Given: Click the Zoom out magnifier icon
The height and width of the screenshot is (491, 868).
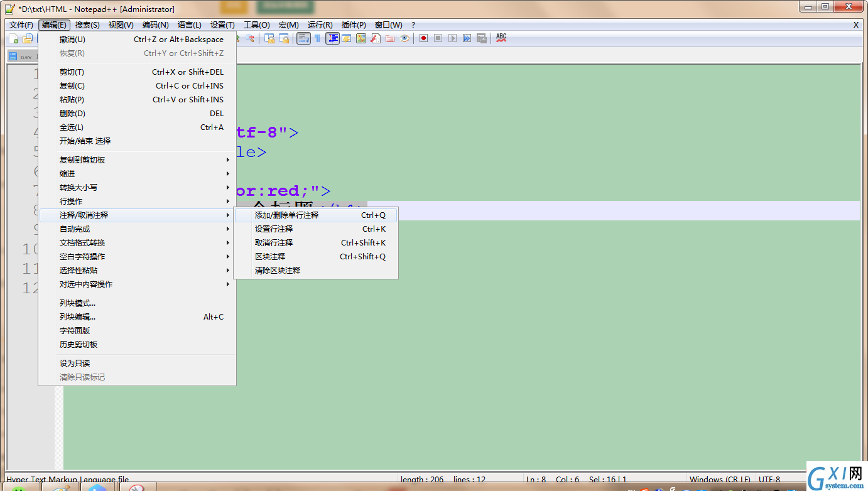Looking at the screenshot, I should tap(250, 38).
